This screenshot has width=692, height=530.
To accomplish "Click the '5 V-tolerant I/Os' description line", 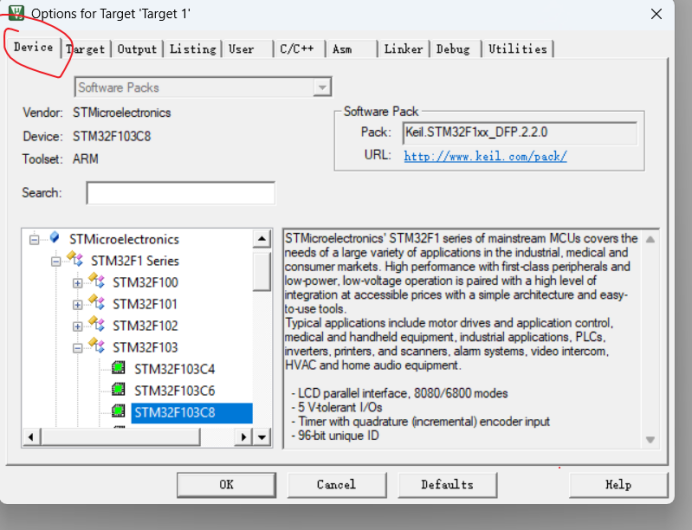I will (337, 407).
